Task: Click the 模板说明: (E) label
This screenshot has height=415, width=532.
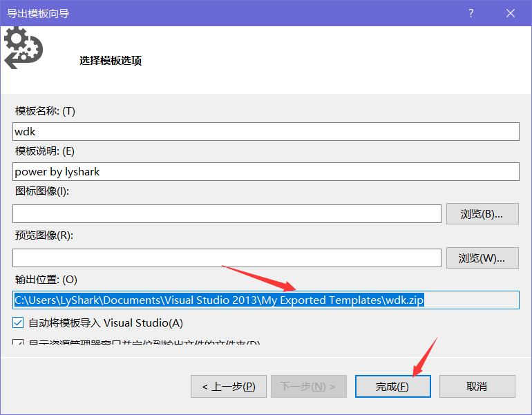Action: tap(45, 151)
